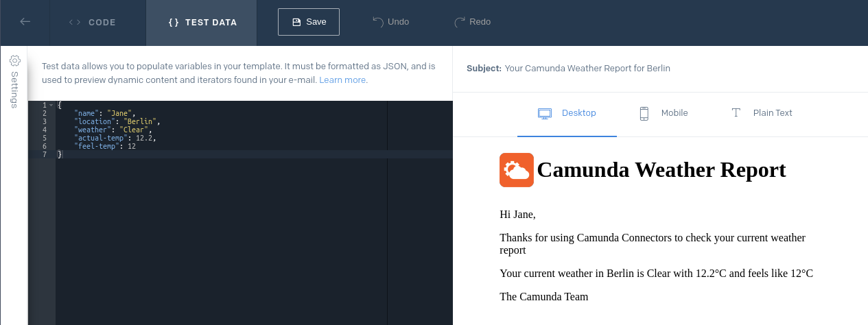Go back using the left arrow icon
The height and width of the screenshot is (325, 868).
(25, 22)
